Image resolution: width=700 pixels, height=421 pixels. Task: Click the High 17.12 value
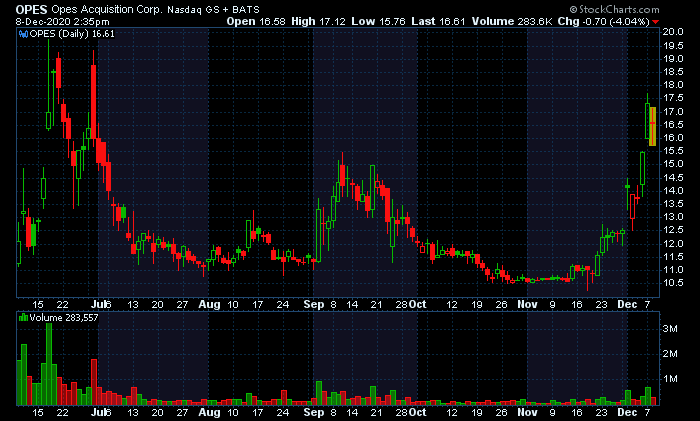point(318,21)
